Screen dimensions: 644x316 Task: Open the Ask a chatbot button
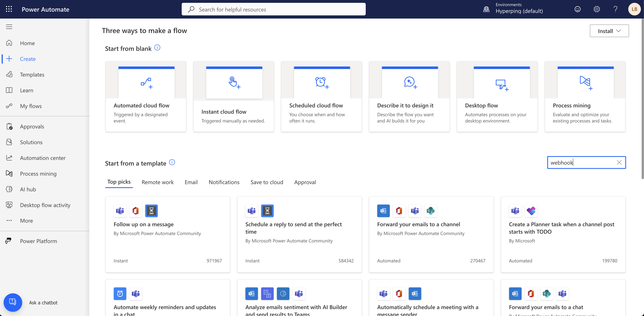tap(13, 302)
